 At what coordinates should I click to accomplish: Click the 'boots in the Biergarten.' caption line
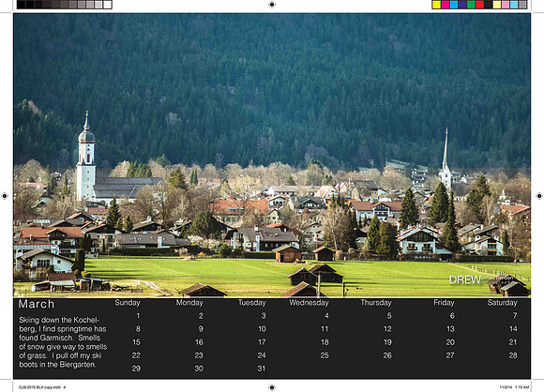point(57,365)
